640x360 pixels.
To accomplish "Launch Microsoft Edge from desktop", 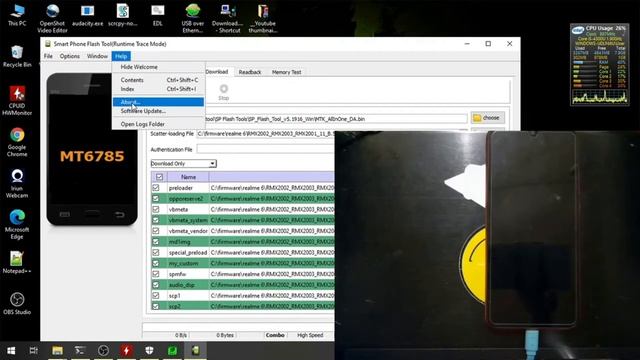I will click(x=17, y=224).
